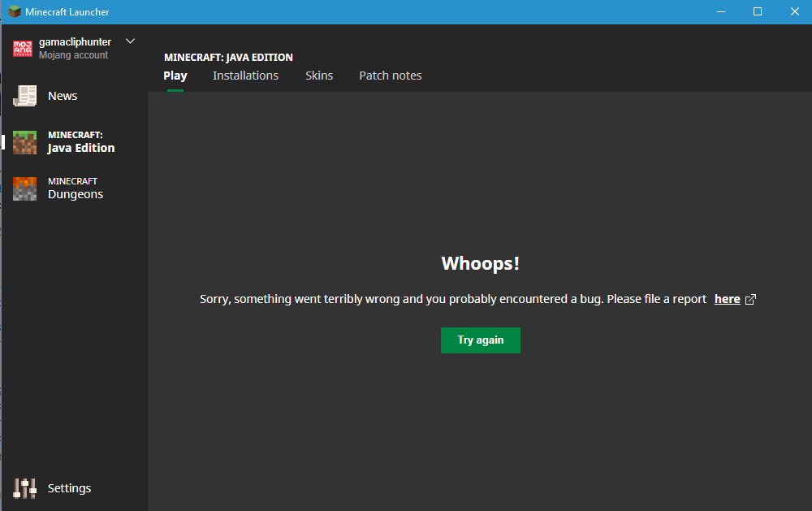Image resolution: width=812 pixels, height=511 pixels.
Task: Maximize the Minecraft Launcher window
Action: point(758,11)
